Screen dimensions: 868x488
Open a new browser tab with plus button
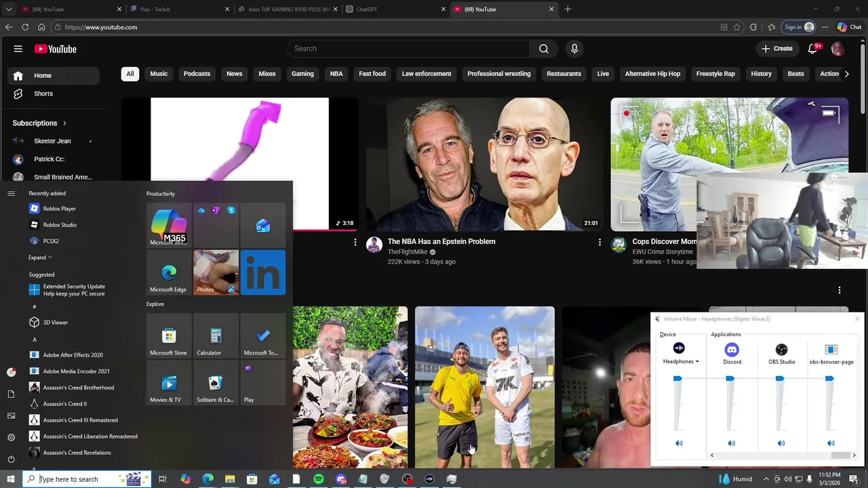tap(568, 9)
